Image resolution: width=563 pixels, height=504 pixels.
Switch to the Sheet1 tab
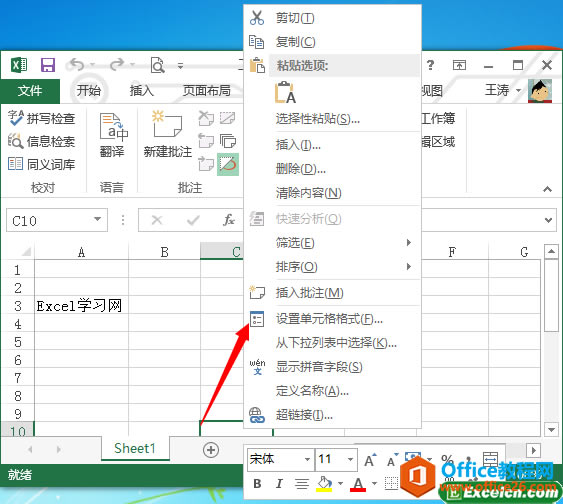pyautogui.click(x=135, y=448)
